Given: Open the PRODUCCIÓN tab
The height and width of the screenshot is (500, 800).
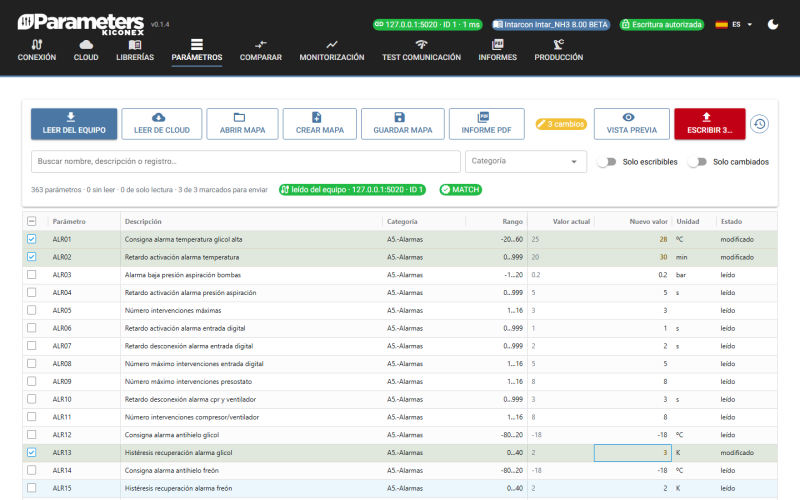Looking at the screenshot, I should pos(559,51).
